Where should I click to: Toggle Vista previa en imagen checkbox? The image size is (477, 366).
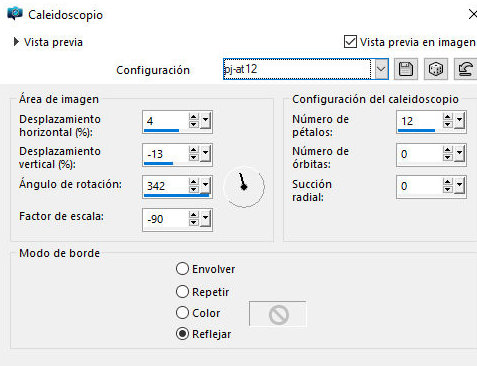point(350,42)
